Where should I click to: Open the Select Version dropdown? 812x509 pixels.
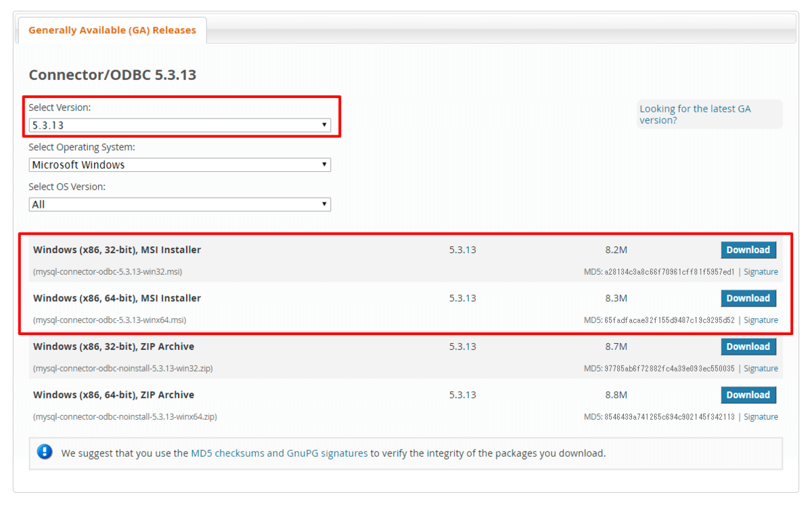(179, 125)
